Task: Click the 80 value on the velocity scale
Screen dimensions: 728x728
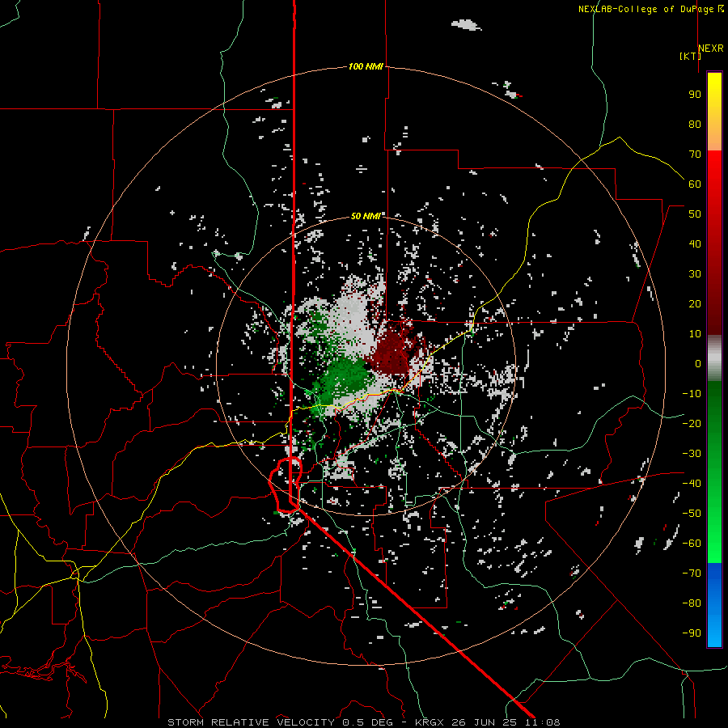Action: click(695, 124)
